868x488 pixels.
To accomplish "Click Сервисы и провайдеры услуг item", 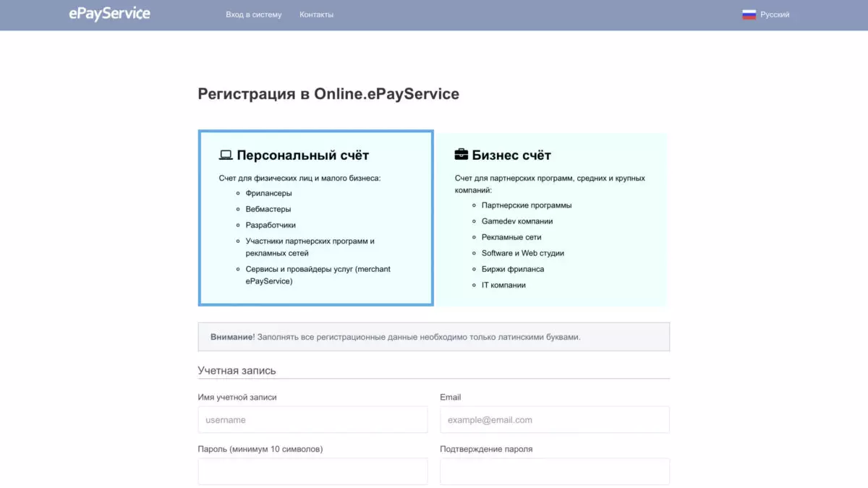I will 318,275.
